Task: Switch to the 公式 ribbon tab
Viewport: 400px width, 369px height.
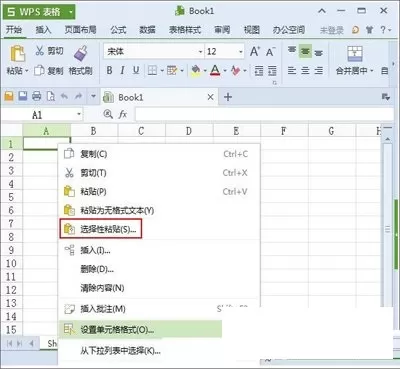Action: (x=118, y=30)
